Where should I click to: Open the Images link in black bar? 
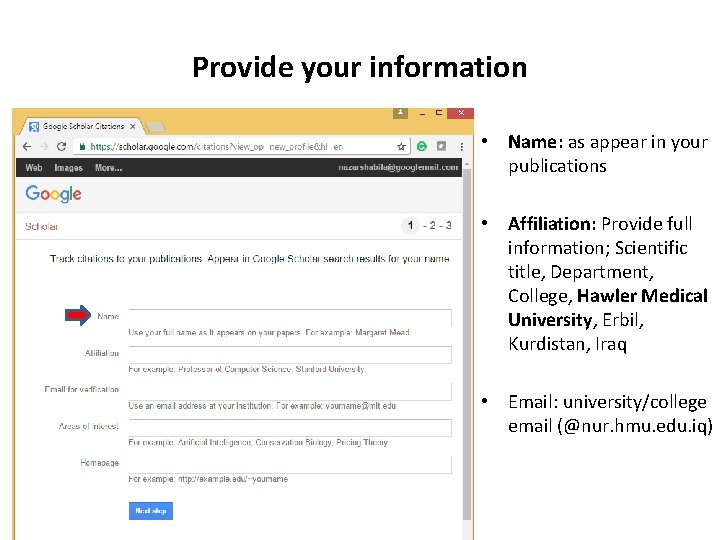point(68,168)
